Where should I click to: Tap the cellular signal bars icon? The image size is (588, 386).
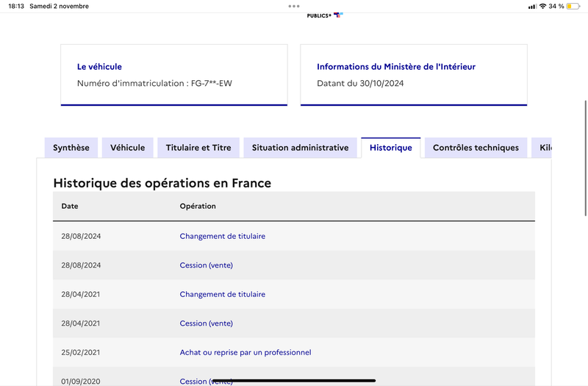(532, 7)
